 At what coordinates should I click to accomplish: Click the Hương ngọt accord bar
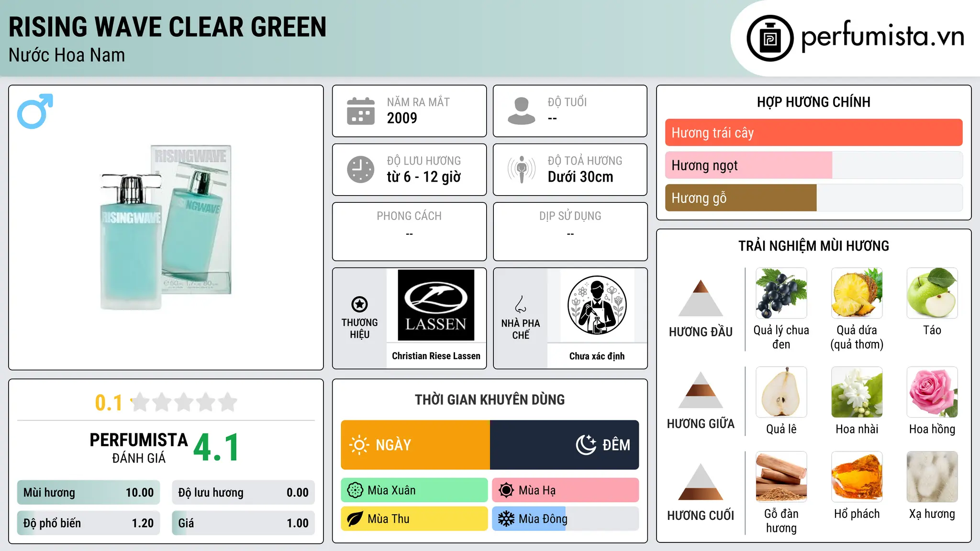click(x=814, y=165)
